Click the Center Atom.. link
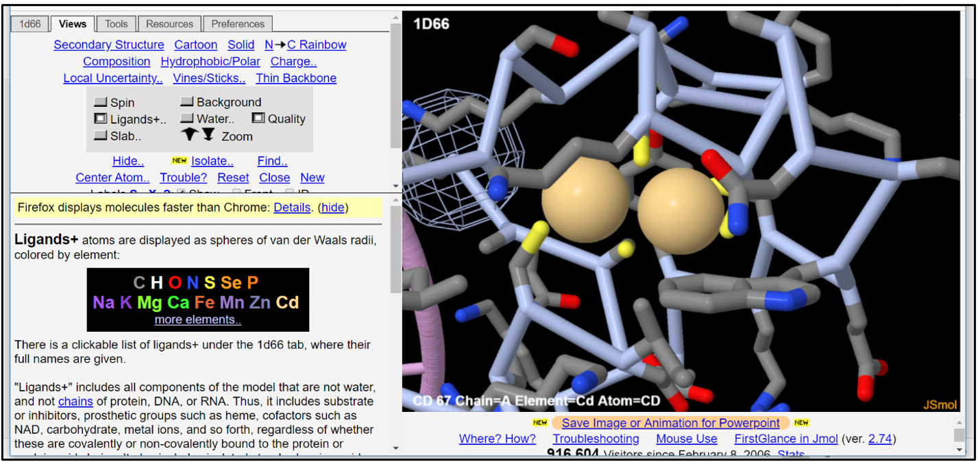980x462 pixels. coord(112,178)
